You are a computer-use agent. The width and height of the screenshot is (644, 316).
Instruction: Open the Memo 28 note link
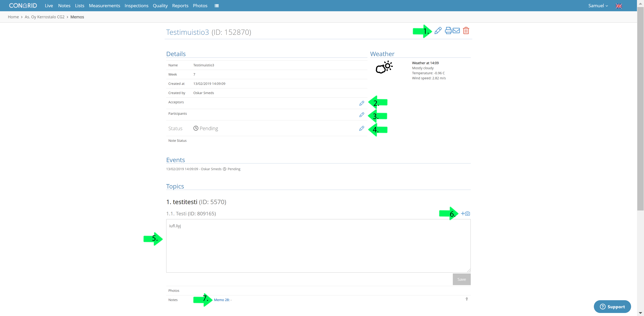223,300
